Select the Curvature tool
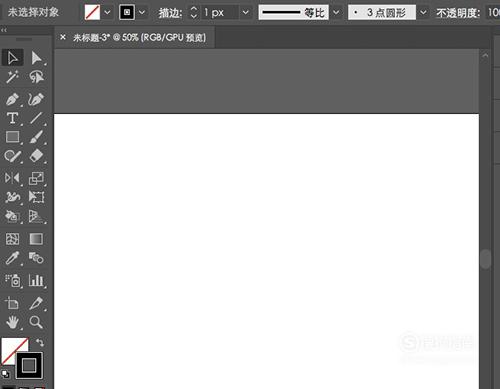The height and width of the screenshot is (389, 500). click(x=36, y=99)
